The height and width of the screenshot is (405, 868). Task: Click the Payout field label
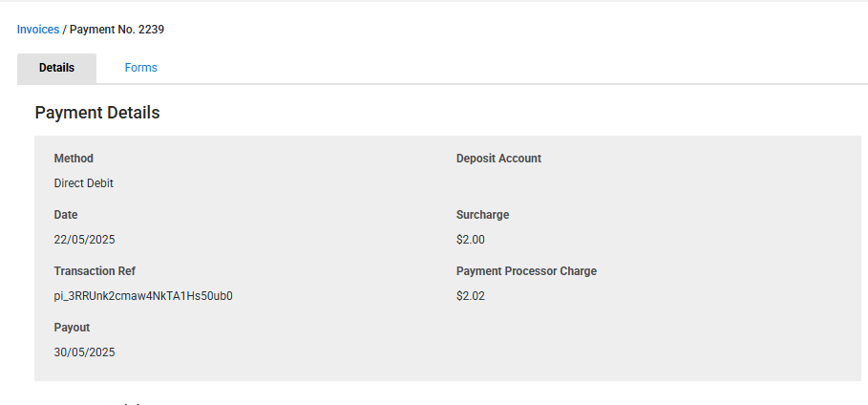pos(72,328)
